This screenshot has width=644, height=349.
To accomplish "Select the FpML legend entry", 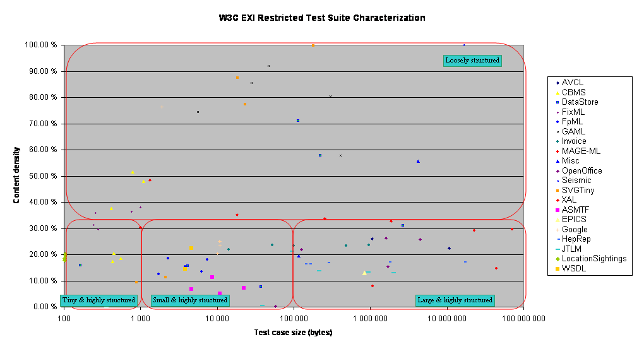I will [x=573, y=122].
